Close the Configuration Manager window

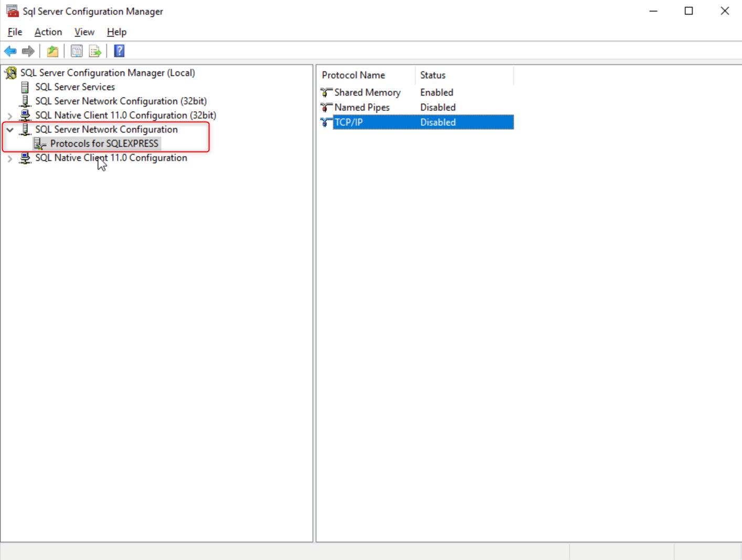(x=725, y=11)
